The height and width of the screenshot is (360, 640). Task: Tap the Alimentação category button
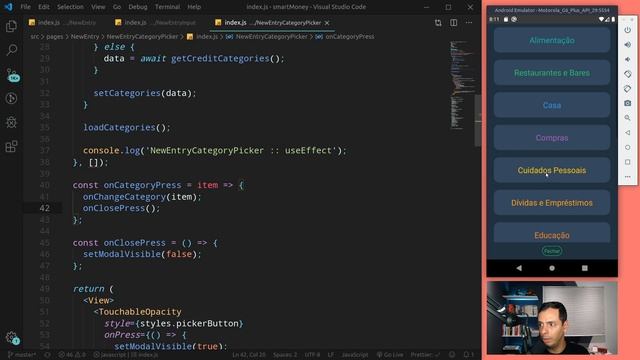pos(552,40)
